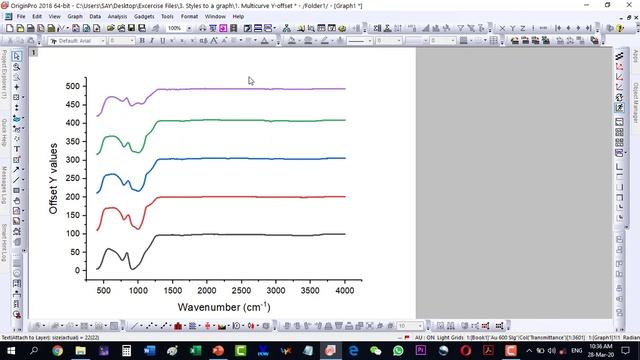Select the Text tool (T) in left toolbar
This screenshot has height=360, width=640.
[16, 149]
